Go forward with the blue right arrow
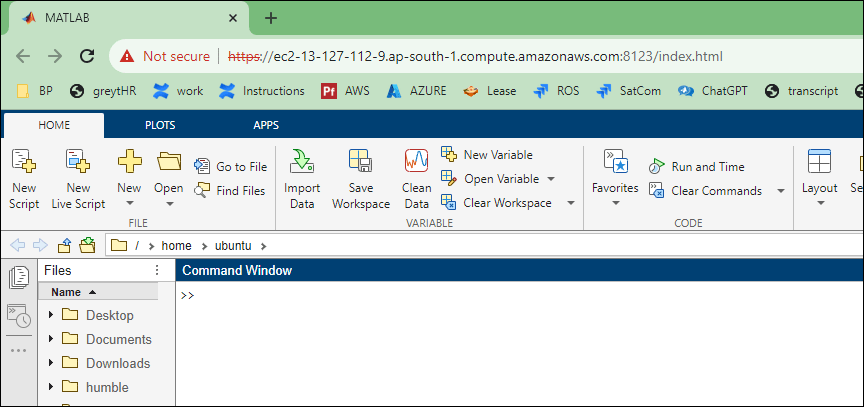 coord(40,245)
